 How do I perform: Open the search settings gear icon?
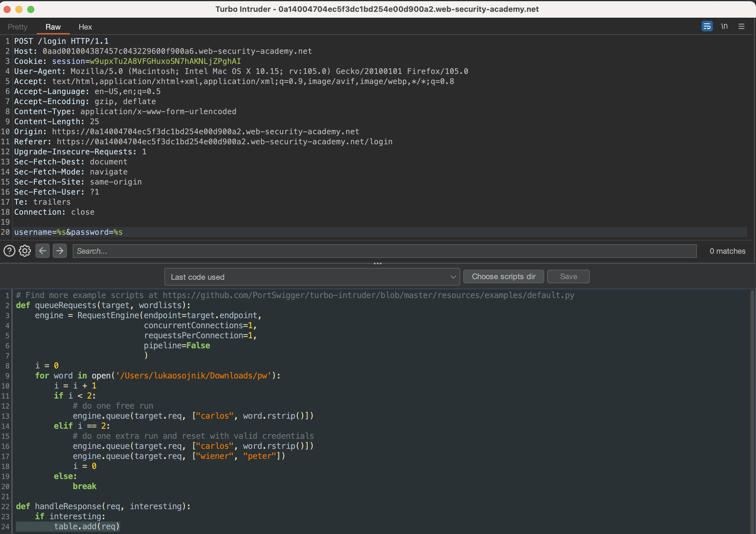click(x=25, y=251)
